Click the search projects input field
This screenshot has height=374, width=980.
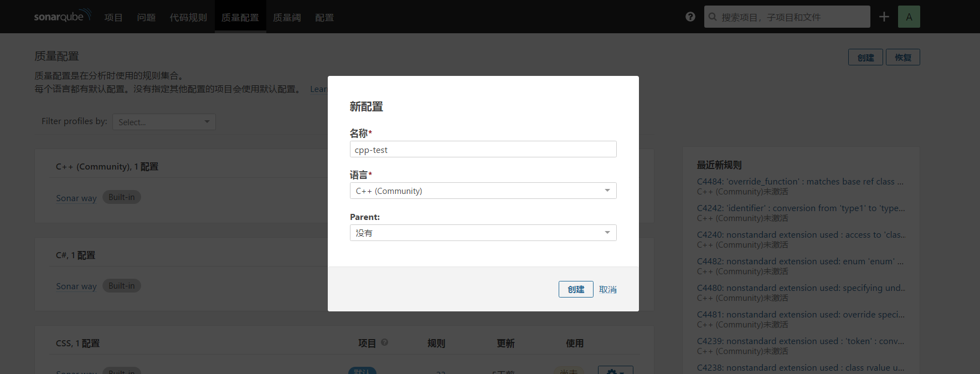(x=787, y=17)
